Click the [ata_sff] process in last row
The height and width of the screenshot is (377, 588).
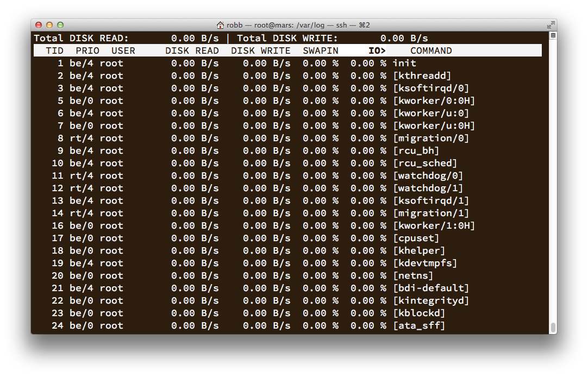coord(419,325)
